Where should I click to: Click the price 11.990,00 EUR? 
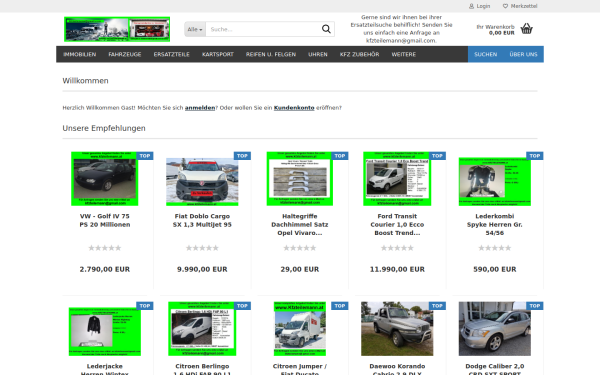(x=397, y=269)
